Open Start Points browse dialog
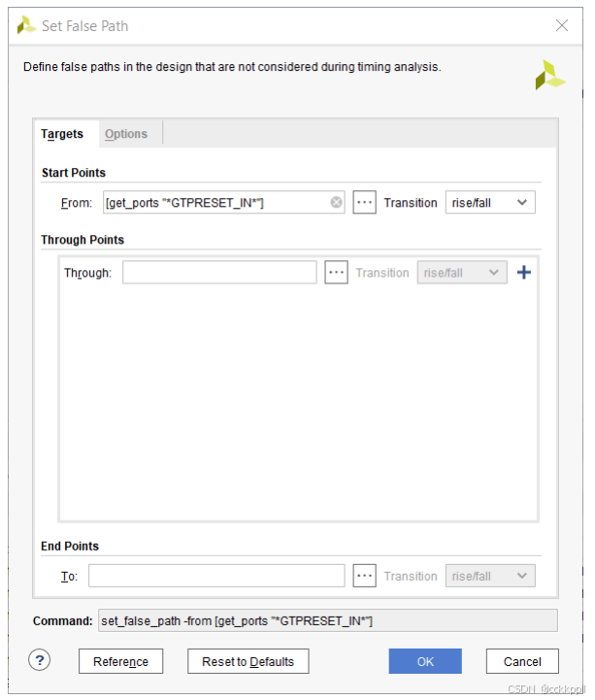595x700 pixels. point(364,202)
